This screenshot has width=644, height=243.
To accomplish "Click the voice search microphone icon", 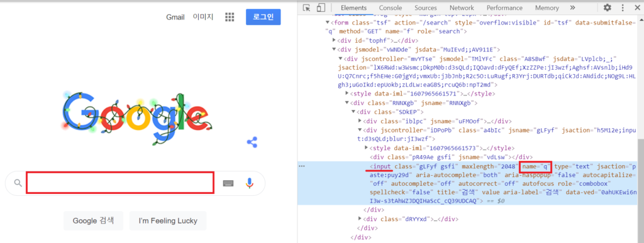I will click(249, 183).
